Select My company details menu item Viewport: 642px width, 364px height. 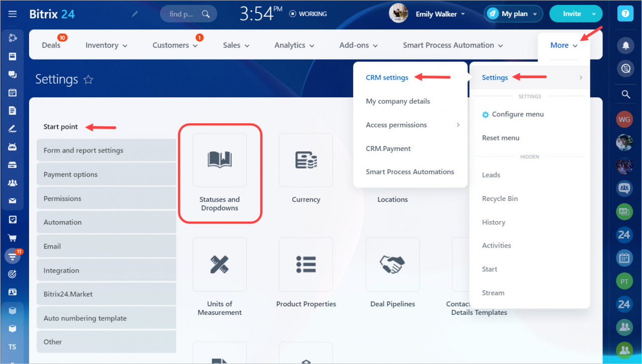pyautogui.click(x=398, y=101)
